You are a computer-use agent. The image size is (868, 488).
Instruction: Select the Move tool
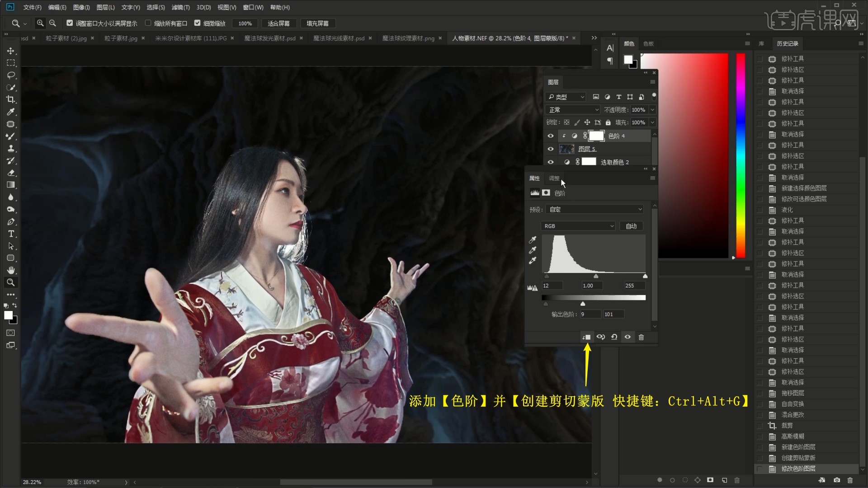coord(11,51)
